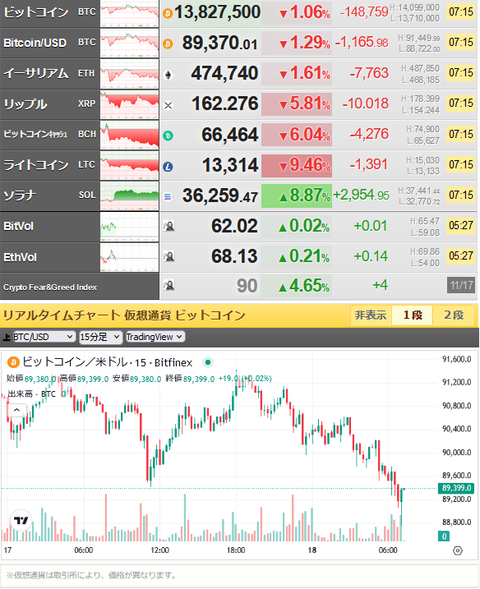Click the 89,399.0 current price label on axis
480x589 pixels.
(x=456, y=488)
